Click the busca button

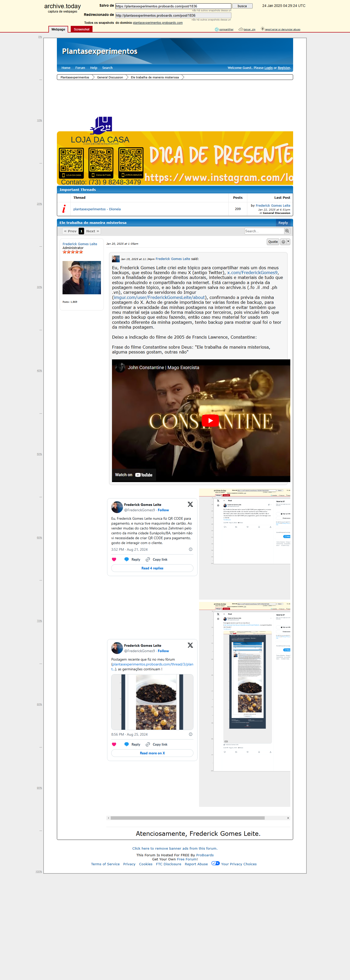(x=242, y=6)
